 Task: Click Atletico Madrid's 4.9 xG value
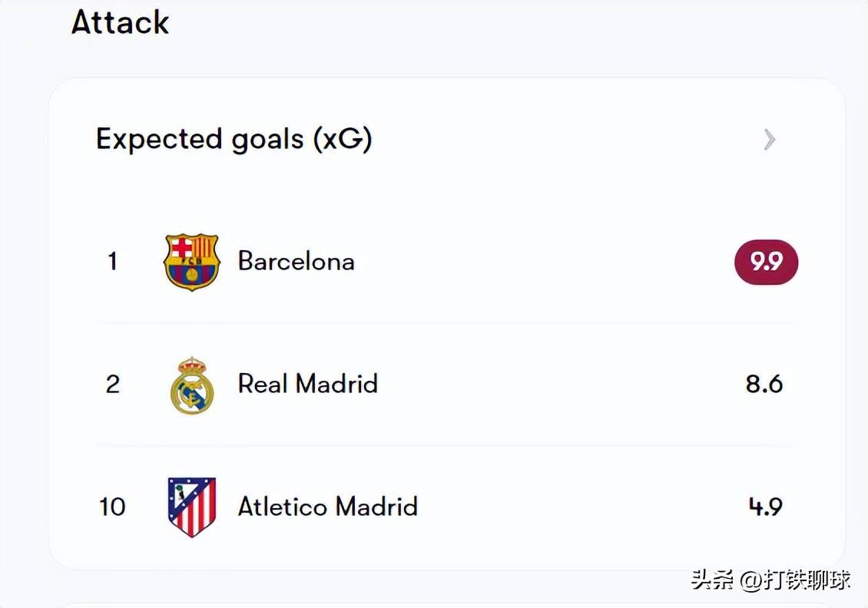(765, 507)
